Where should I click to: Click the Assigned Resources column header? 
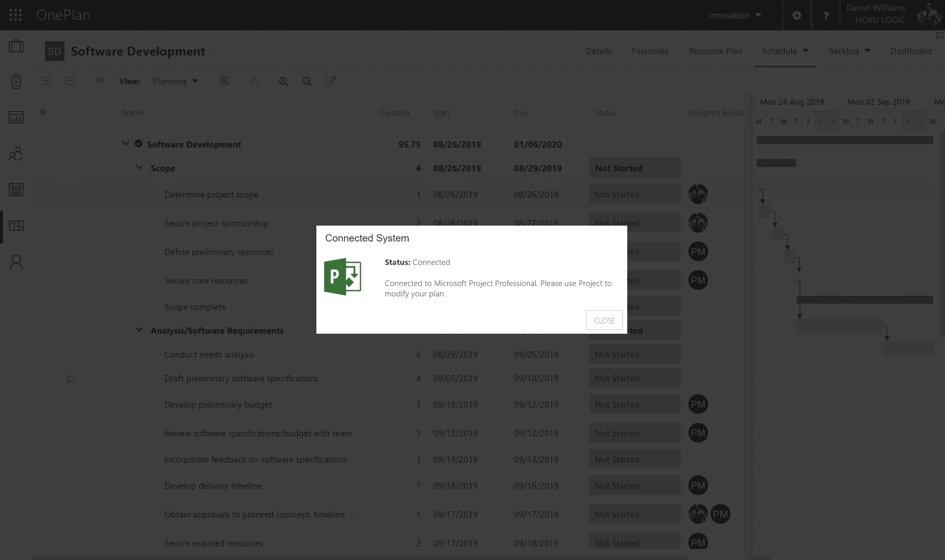click(x=716, y=113)
